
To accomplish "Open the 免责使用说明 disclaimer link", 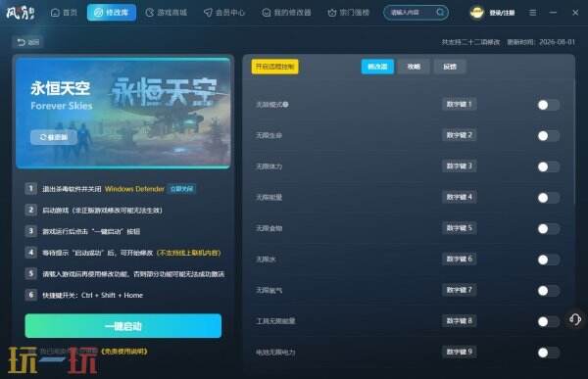I will point(123,352).
